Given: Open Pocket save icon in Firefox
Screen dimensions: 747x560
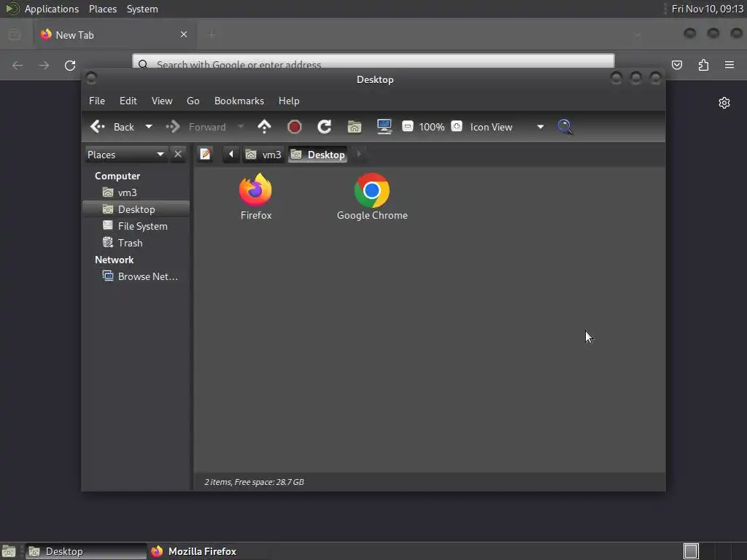Looking at the screenshot, I should (676, 65).
